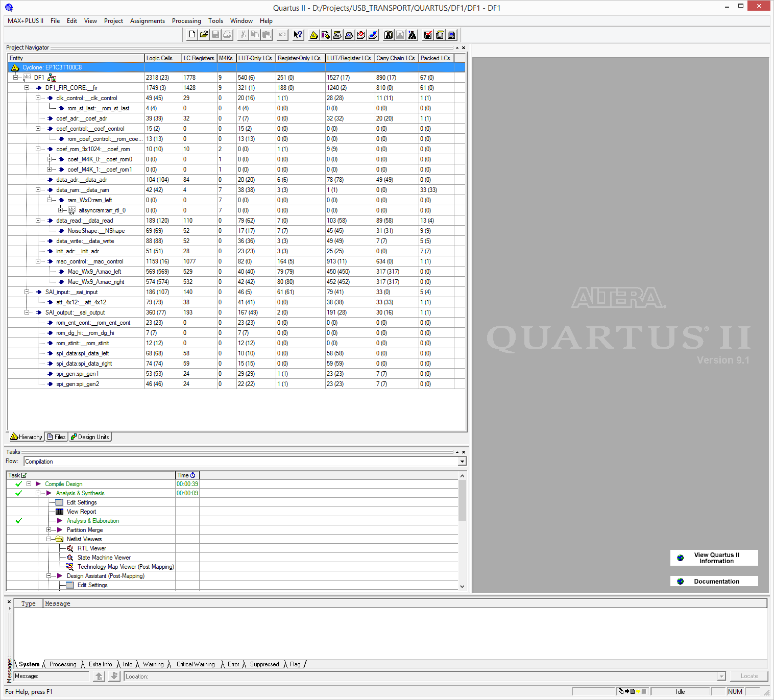
Task: Open the Programmer toolbar icon
Action: (x=373, y=35)
